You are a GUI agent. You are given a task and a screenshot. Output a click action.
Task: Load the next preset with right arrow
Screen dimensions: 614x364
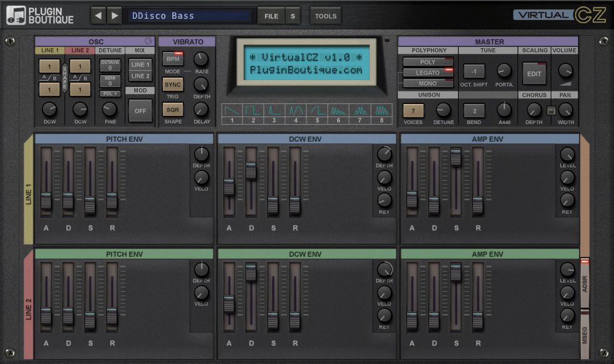coord(114,16)
